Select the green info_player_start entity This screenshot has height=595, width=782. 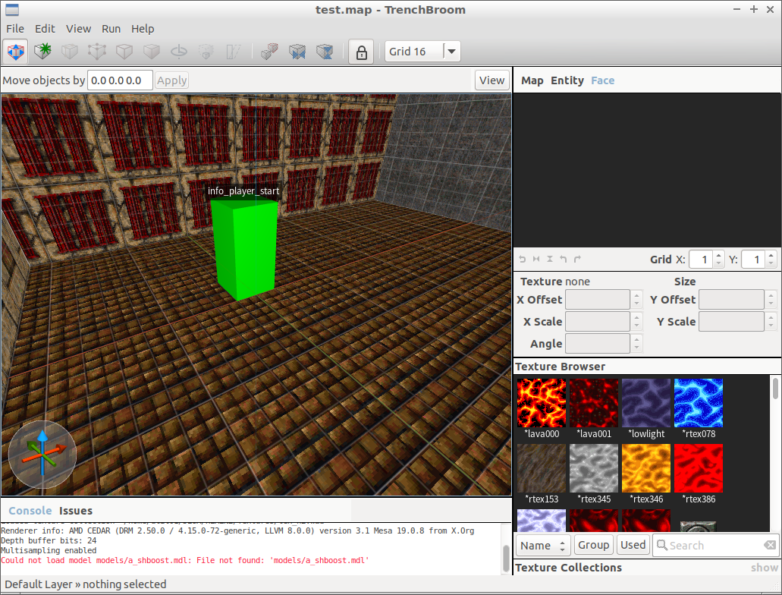tap(244, 249)
